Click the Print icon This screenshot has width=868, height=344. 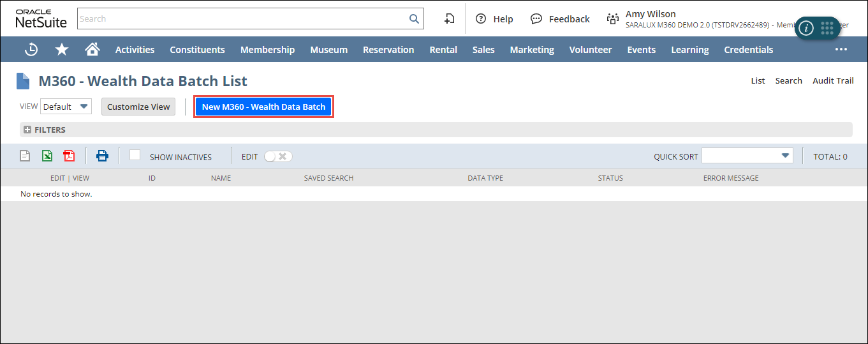click(x=102, y=156)
